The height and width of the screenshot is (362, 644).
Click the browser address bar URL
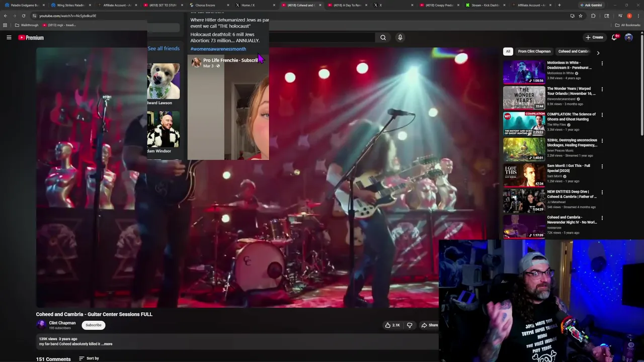67,16
